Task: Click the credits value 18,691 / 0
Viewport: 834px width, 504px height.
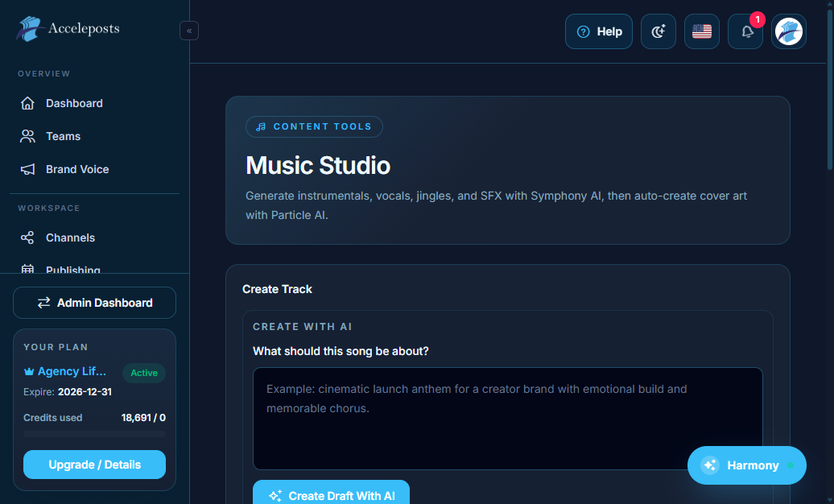Action: click(143, 418)
